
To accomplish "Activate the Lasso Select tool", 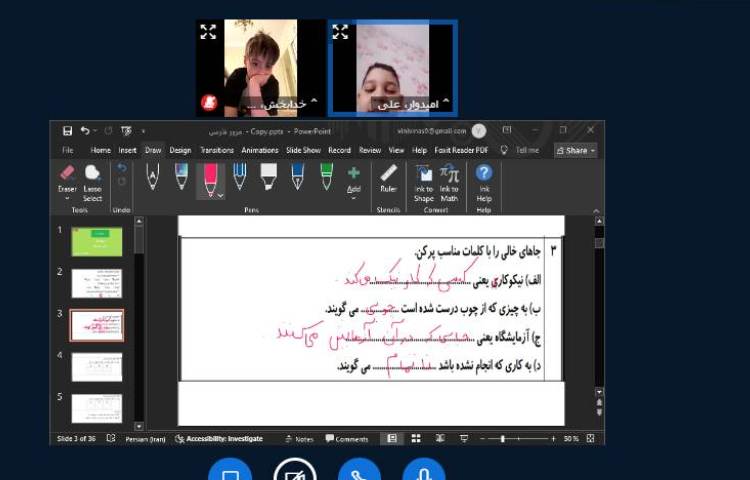I will point(92,183).
